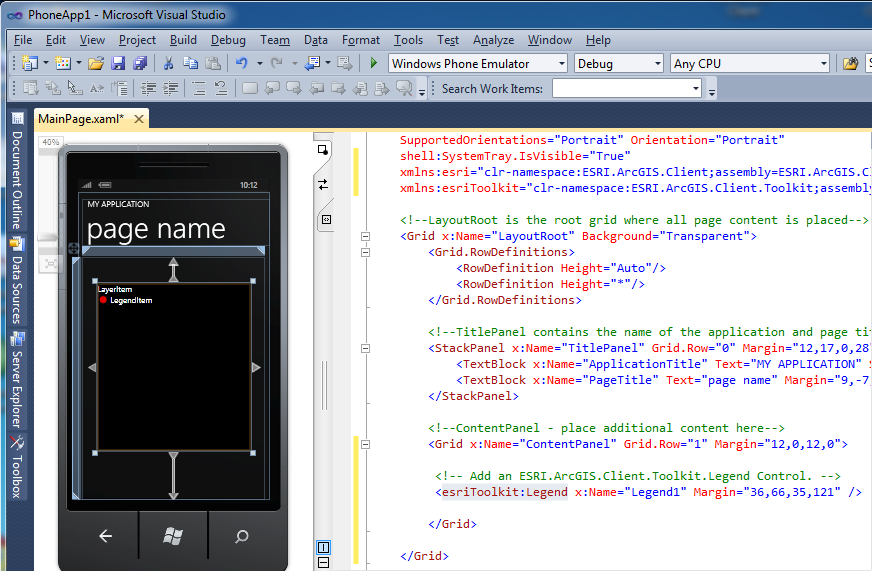Open the Project menu
The width and height of the screenshot is (872, 571).
137,40
